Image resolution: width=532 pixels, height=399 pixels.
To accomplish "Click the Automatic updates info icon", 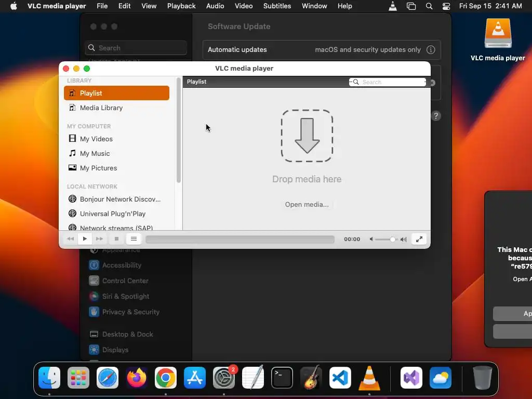I will click(431, 49).
